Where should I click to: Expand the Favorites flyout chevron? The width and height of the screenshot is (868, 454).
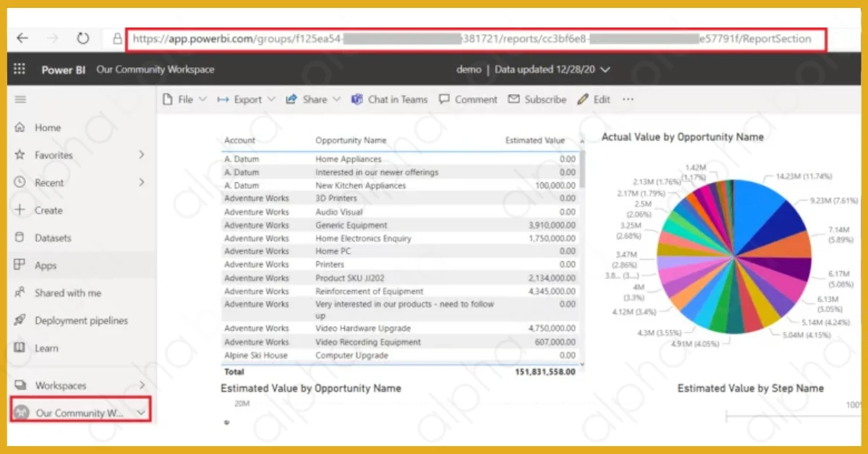click(x=142, y=155)
